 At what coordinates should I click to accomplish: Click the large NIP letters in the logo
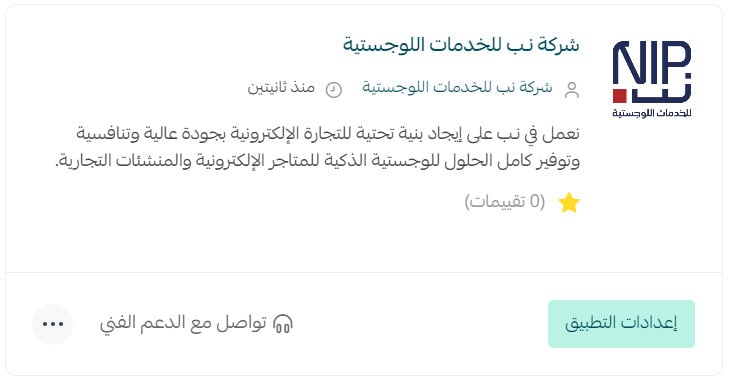coord(652,62)
